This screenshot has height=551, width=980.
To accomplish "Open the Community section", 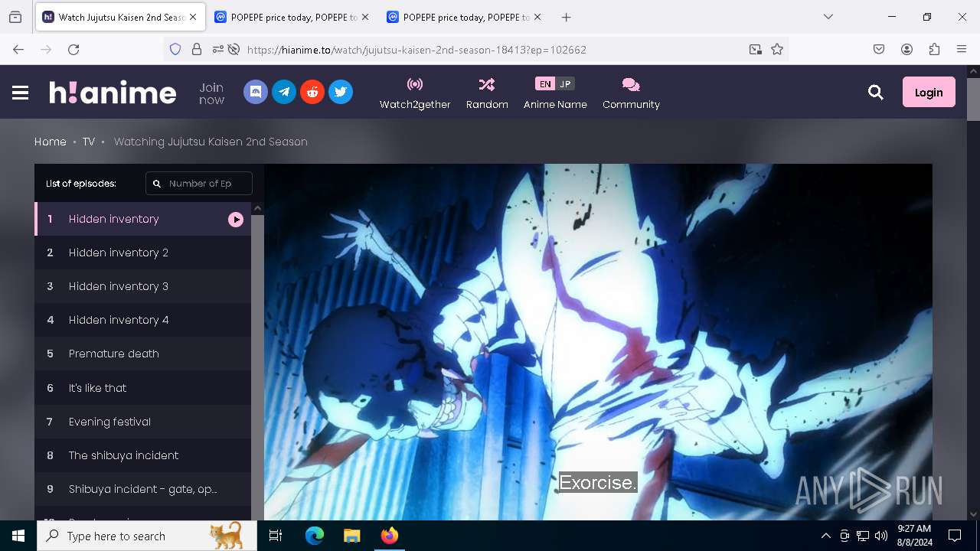I will click(631, 93).
